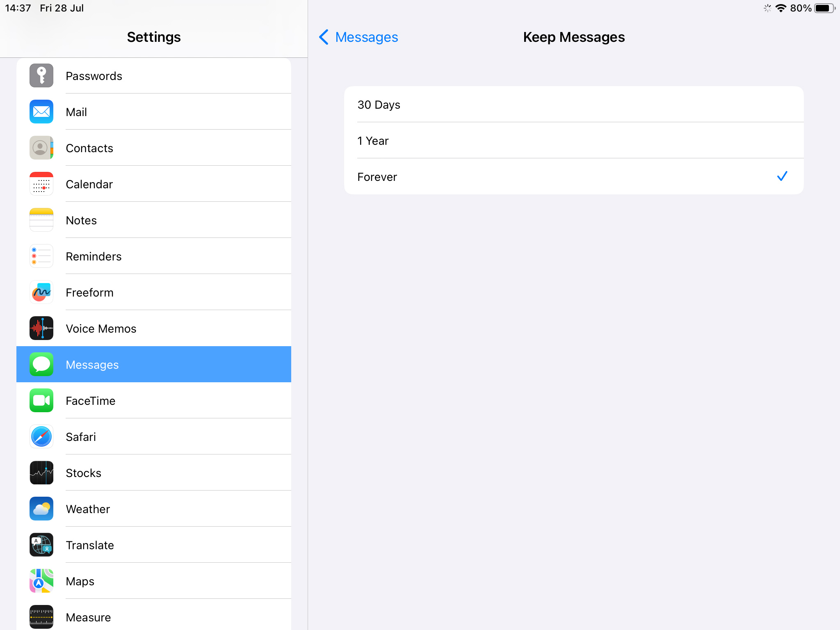Tap the Weather cloud icon

pos(41,509)
